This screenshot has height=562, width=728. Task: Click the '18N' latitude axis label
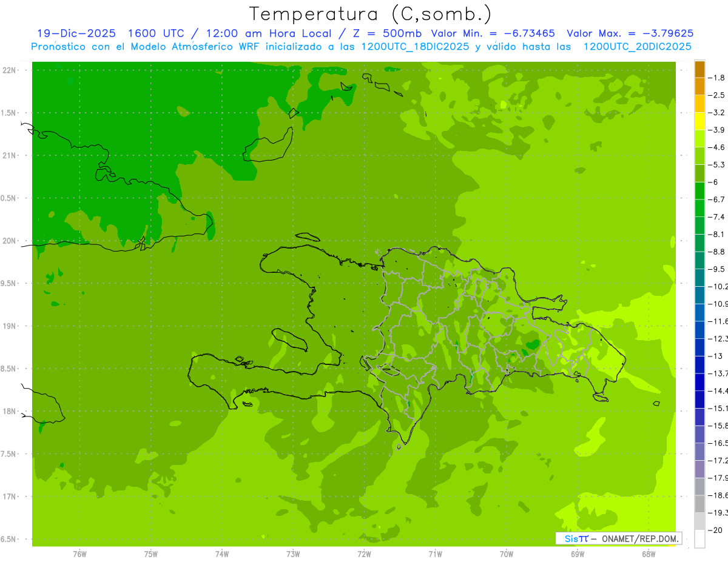(8, 412)
